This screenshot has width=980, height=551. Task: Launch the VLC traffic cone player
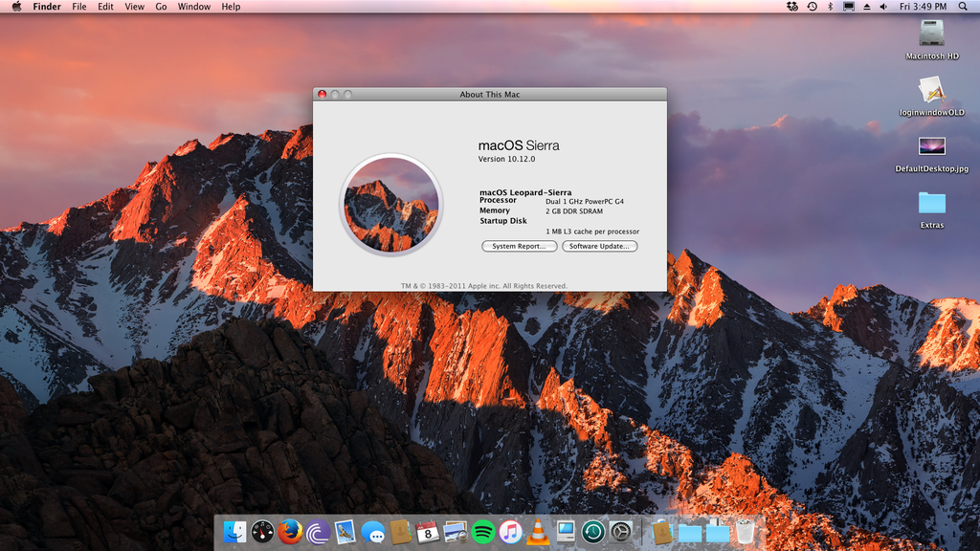[x=538, y=532]
